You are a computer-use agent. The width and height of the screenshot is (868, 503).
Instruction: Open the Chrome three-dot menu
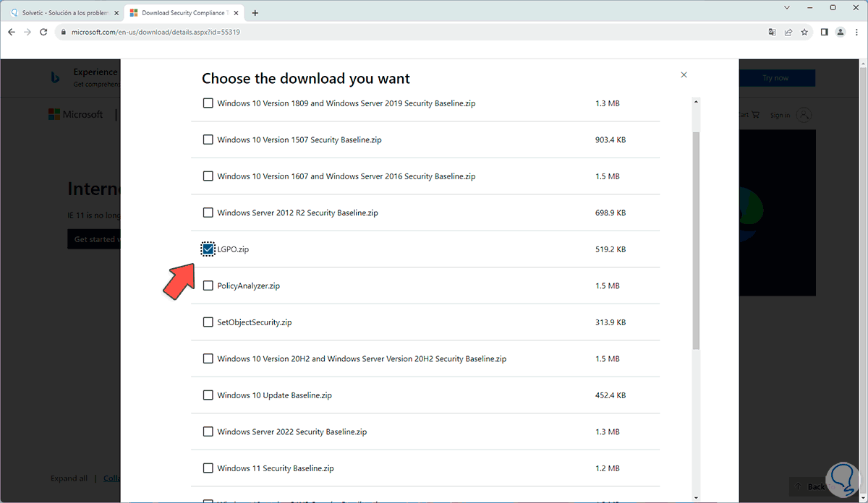pos(856,33)
